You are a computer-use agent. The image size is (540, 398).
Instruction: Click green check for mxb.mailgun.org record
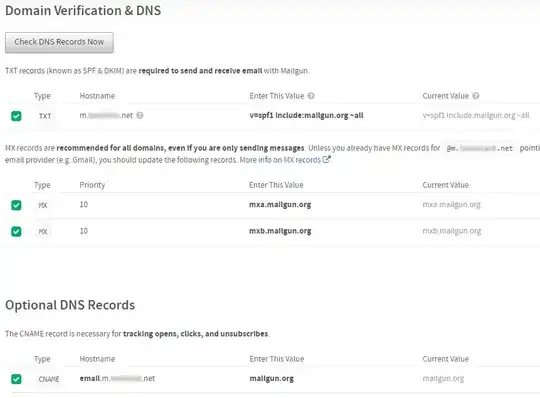16,231
